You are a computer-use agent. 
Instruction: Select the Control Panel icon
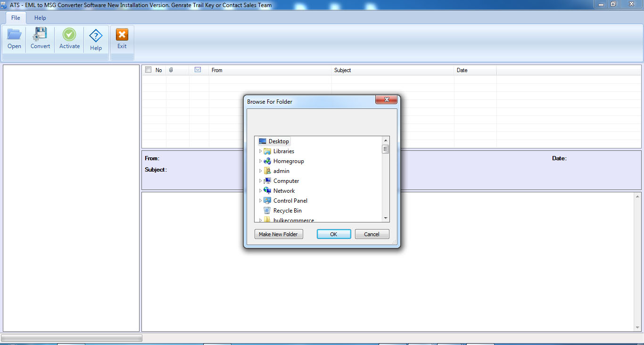tap(267, 201)
